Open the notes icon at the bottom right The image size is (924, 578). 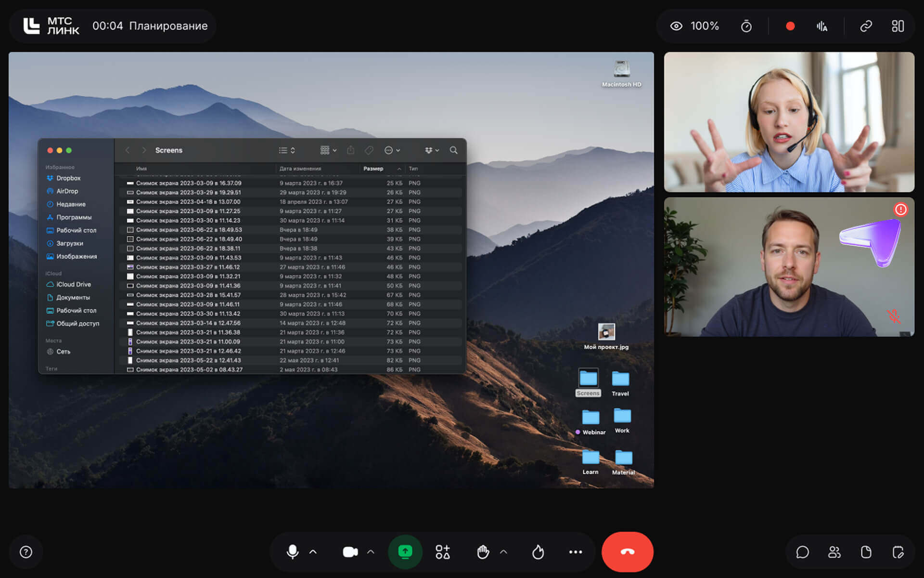click(x=898, y=552)
